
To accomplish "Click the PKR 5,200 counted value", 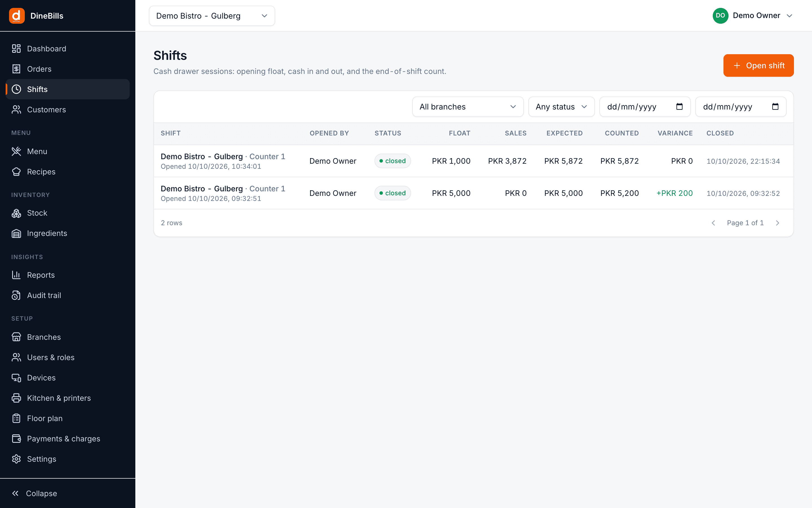I will (x=619, y=193).
